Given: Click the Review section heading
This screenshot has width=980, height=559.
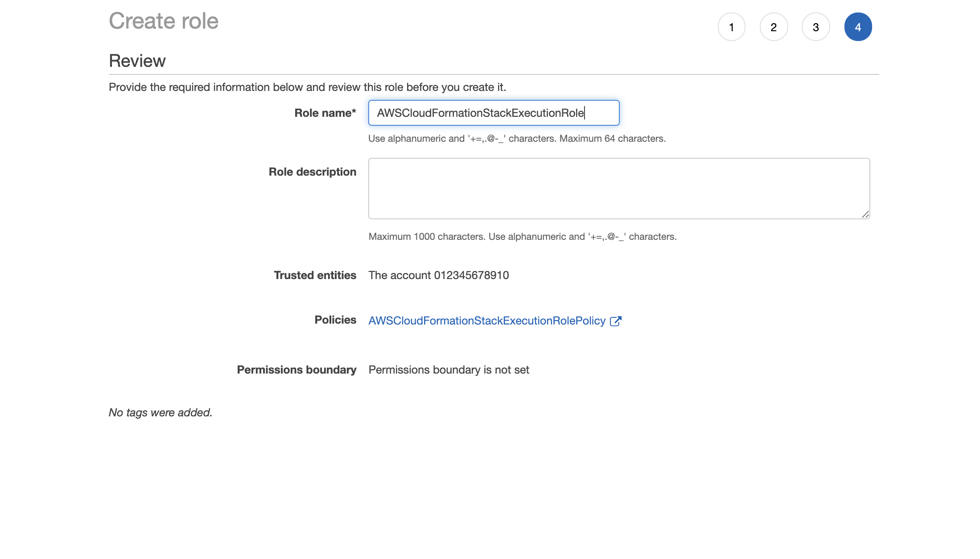Looking at the screenshot, I should point(137,61).
